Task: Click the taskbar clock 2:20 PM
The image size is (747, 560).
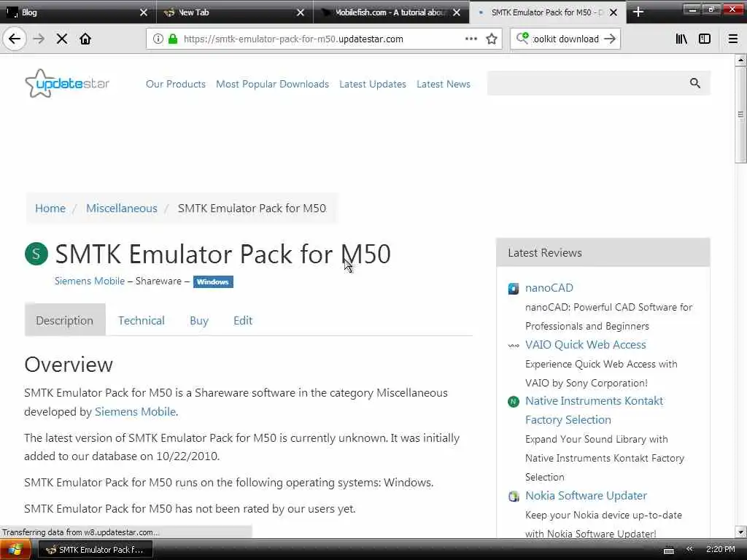Action: [x=720, y=549]
